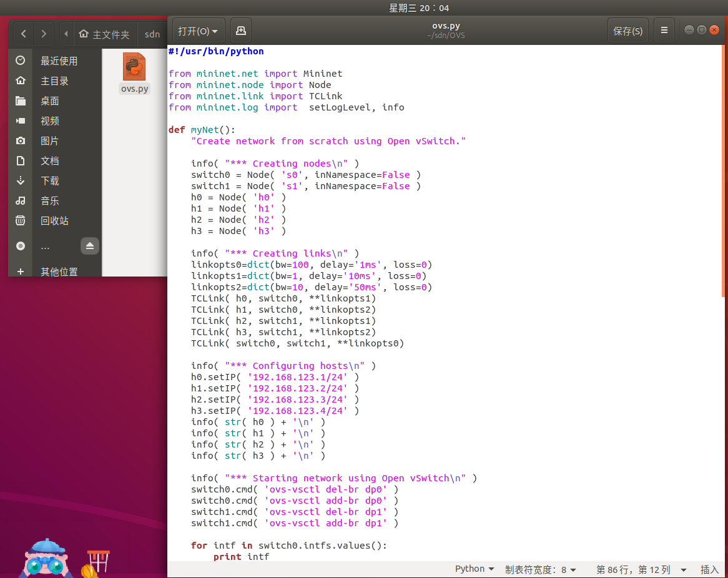Click the plus icon beside 其他位置

click(21, 272)
